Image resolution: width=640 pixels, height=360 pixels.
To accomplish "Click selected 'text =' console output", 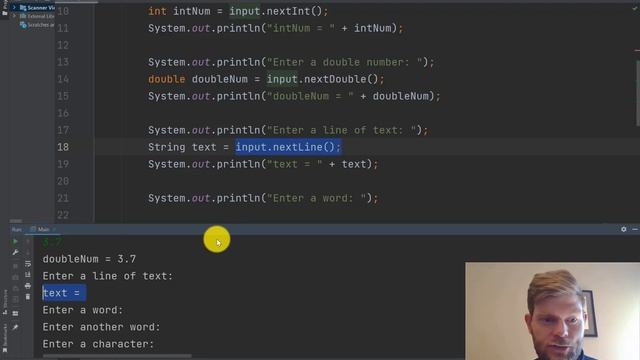I will pyautogui.click(x=64, y=293).
